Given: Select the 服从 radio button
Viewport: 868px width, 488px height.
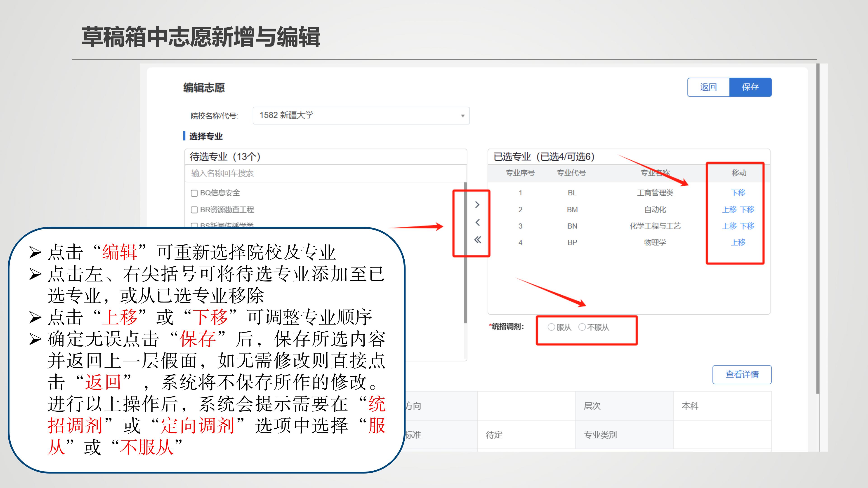Looking at the screenshot, I should (x=551, y=327).
